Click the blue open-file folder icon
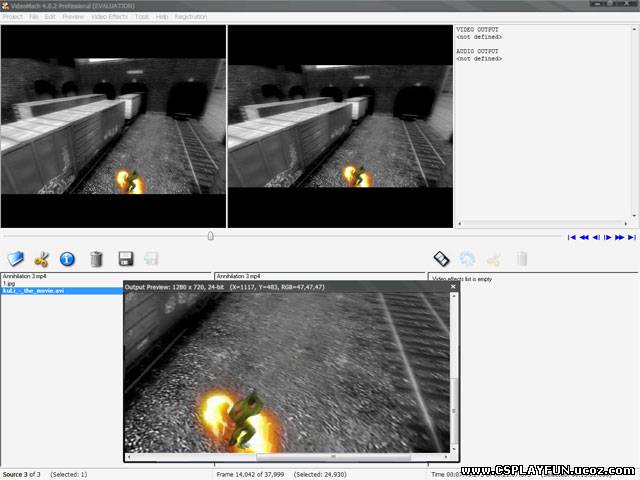640x480 pixels. [x=16, y=258]
